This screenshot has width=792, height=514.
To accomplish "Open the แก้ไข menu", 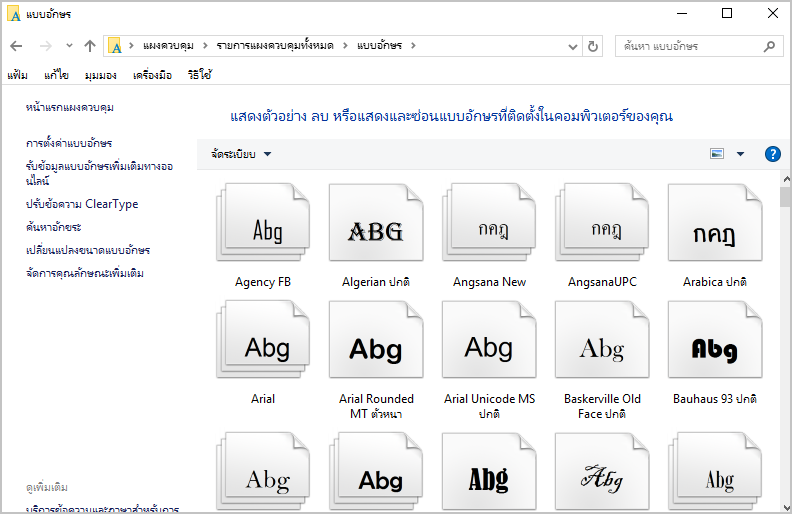I will pyautogui.click(x=56, y=75).
